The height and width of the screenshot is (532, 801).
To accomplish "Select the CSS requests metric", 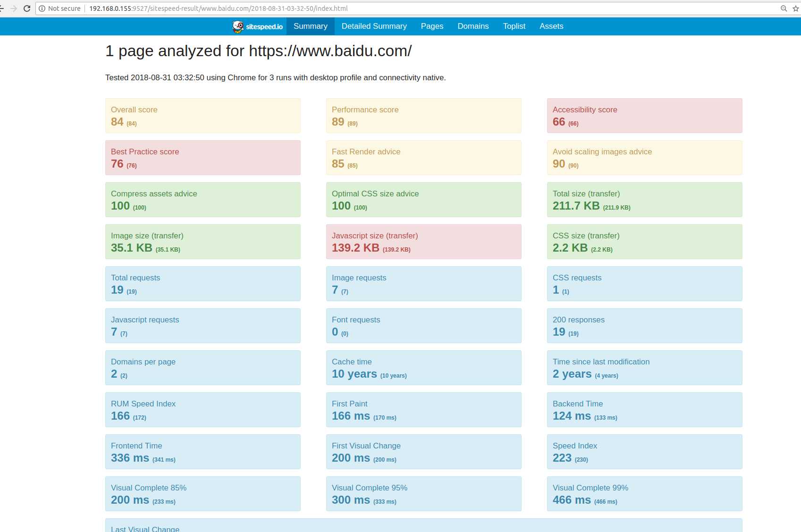I will pyautogui.click(x=644, y=284).
